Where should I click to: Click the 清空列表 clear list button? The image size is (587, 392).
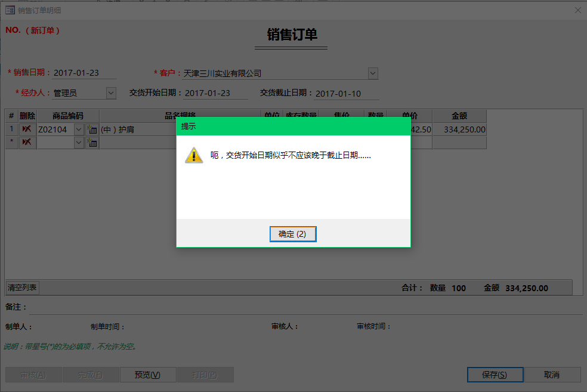tap(22, 288)
